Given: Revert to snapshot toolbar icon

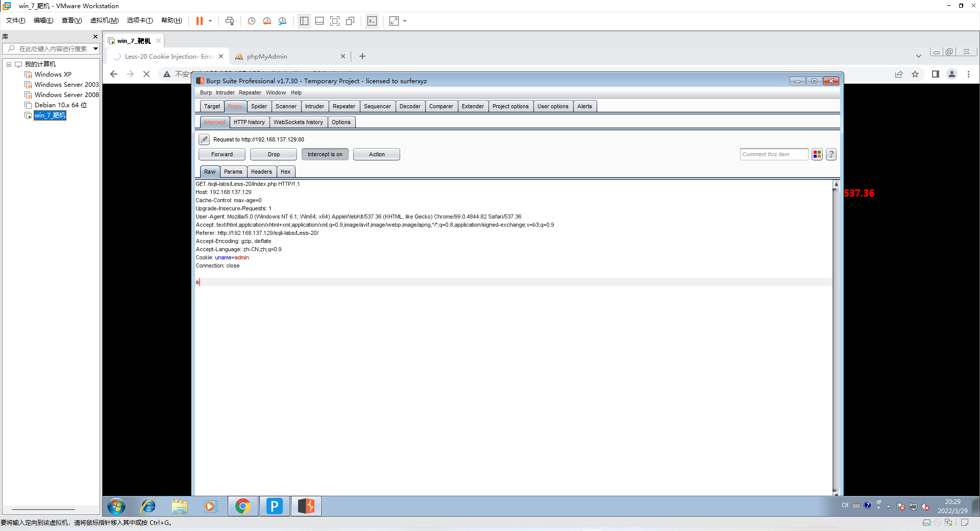Looking at the screenshot, I should point(267,21).
